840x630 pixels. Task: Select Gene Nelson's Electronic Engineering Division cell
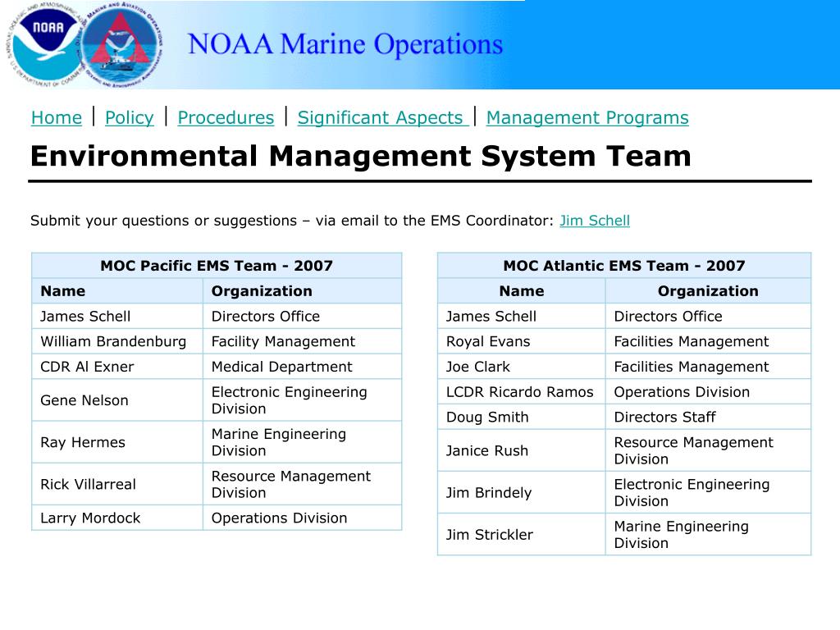click(302, 400)
